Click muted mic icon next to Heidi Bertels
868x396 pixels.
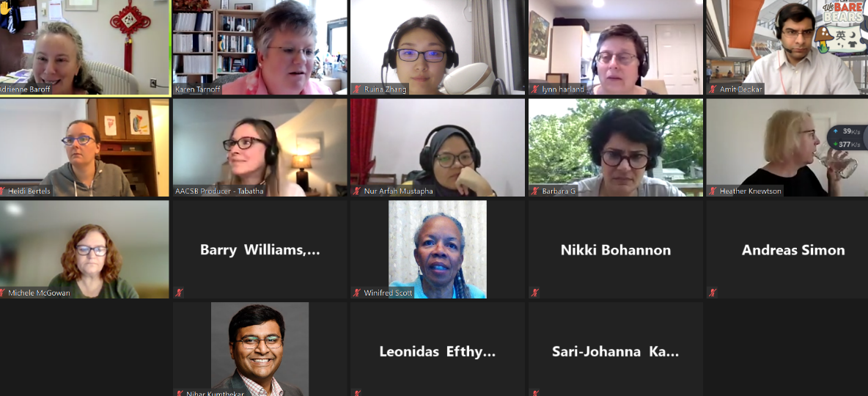(x=2, y=191)
